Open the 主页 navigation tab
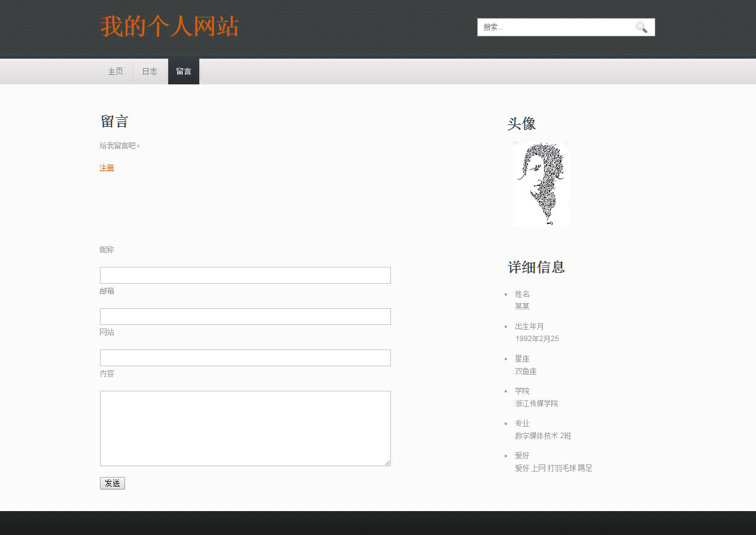The image size is (756, 535). 116,72
